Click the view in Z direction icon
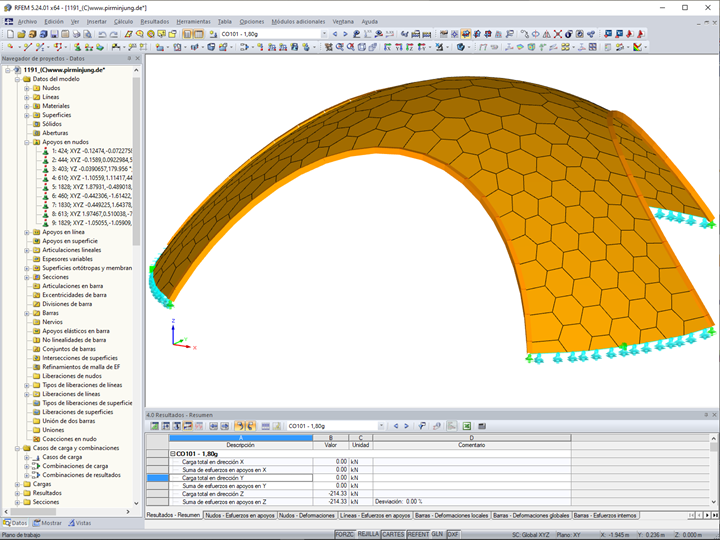 [410, 47]
